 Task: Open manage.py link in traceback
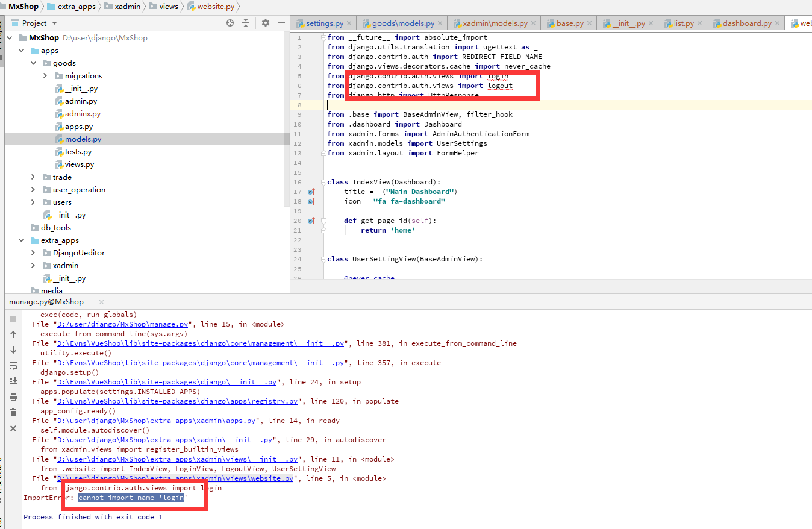pyautogui.click(x=122, y=324)
